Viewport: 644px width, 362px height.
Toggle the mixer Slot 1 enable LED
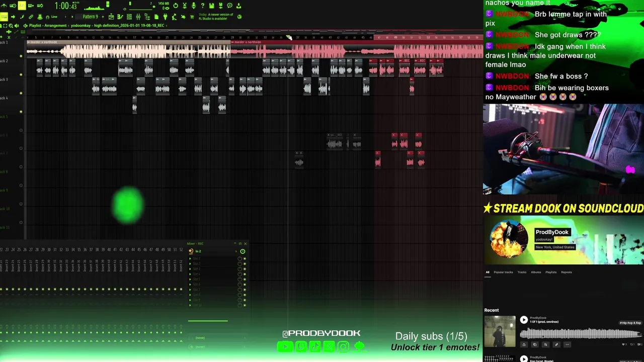[x=245, y=258]
